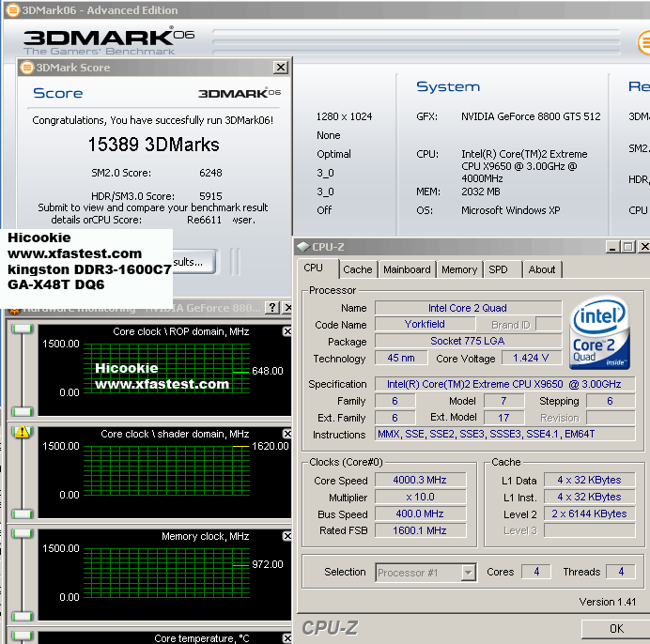The image size is (650, 644).
Task: Close the Memory clock graph
Action: click(286, 536)
